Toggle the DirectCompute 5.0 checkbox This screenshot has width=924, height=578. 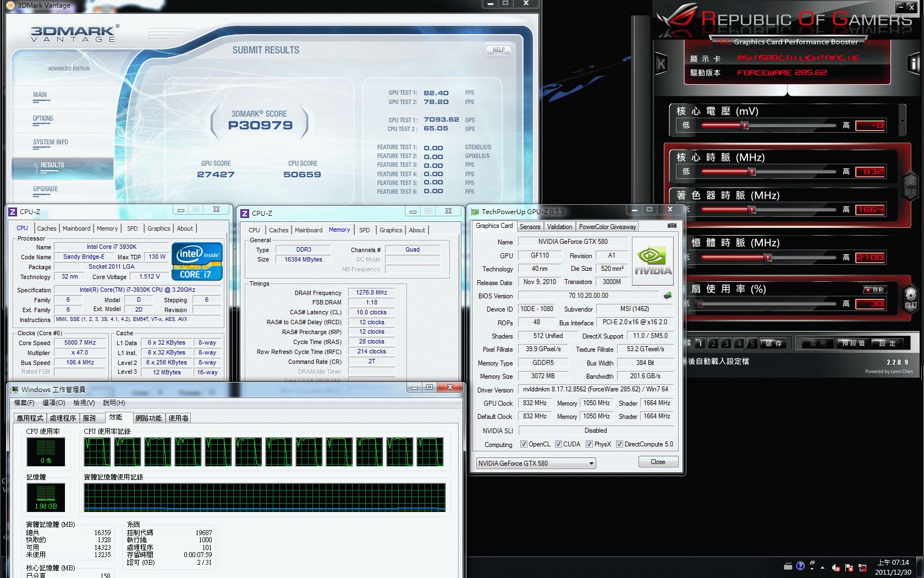[x=619, y=444]
